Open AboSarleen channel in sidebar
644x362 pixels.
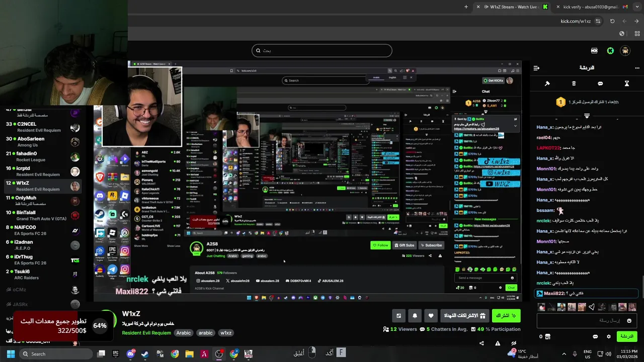(40, 142)
